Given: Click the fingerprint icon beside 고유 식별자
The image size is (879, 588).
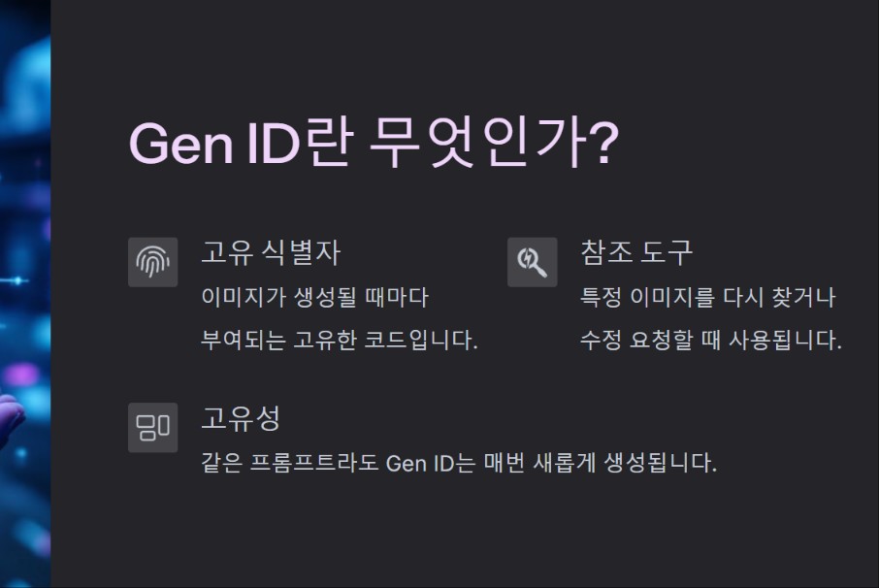Looking at the screenshot, I should (152, 261).
